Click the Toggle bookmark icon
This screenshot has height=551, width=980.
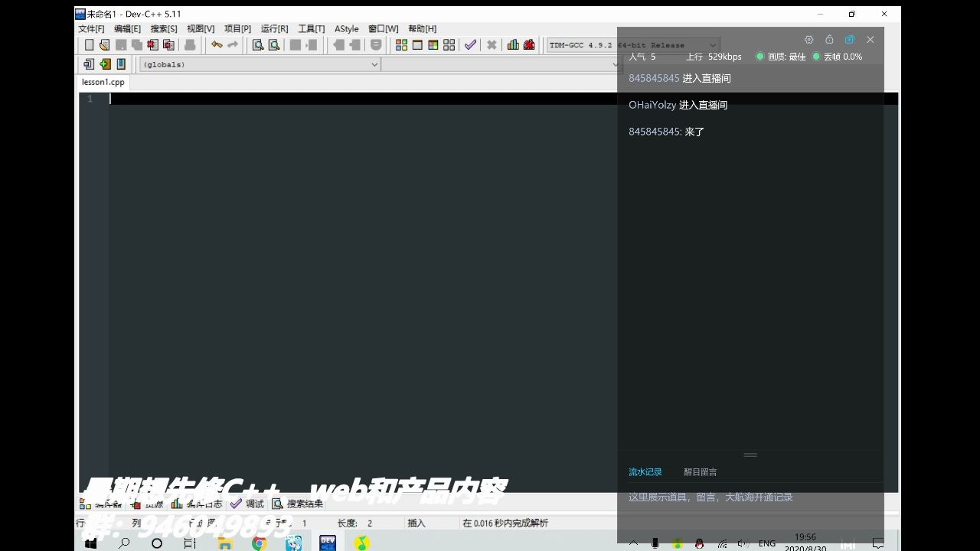click(x=376, y=45)
